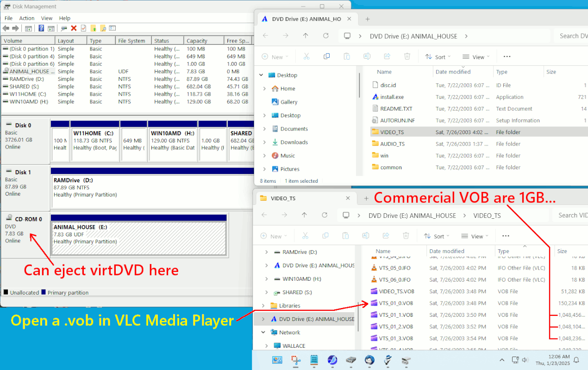588x370 pixels.
Task: Click the Paste icon in ANIMAL_HOUSE window toolbar
Action: (346, 56)
